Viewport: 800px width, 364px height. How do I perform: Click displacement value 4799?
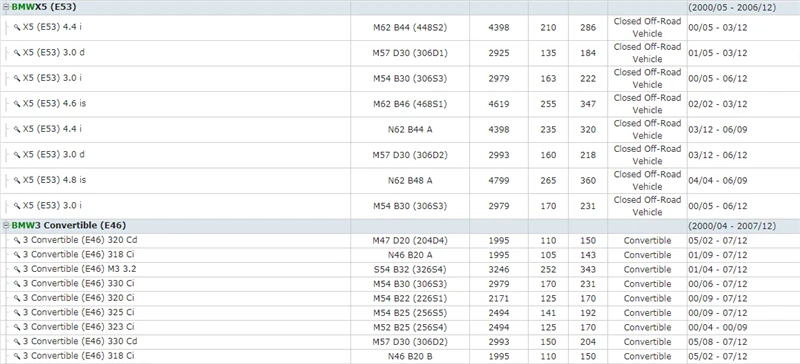click(498, 181)
